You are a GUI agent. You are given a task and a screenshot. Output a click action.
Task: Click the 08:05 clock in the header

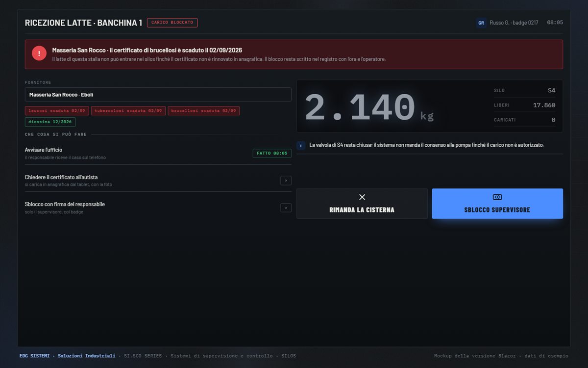(x=555, y=23)
